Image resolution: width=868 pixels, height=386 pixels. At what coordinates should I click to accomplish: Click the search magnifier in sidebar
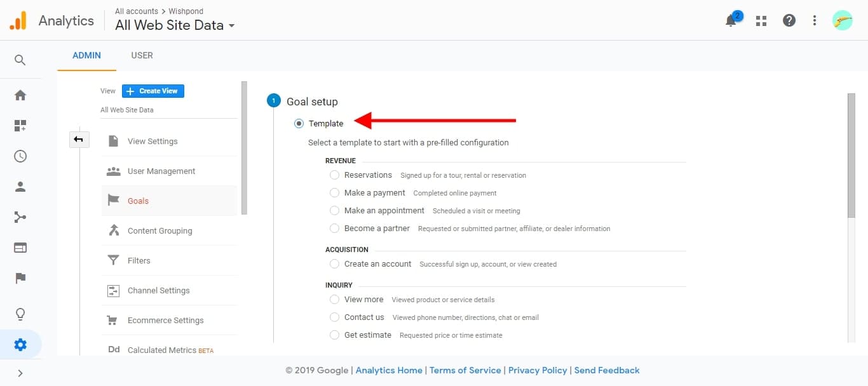[x=20, y=60]
